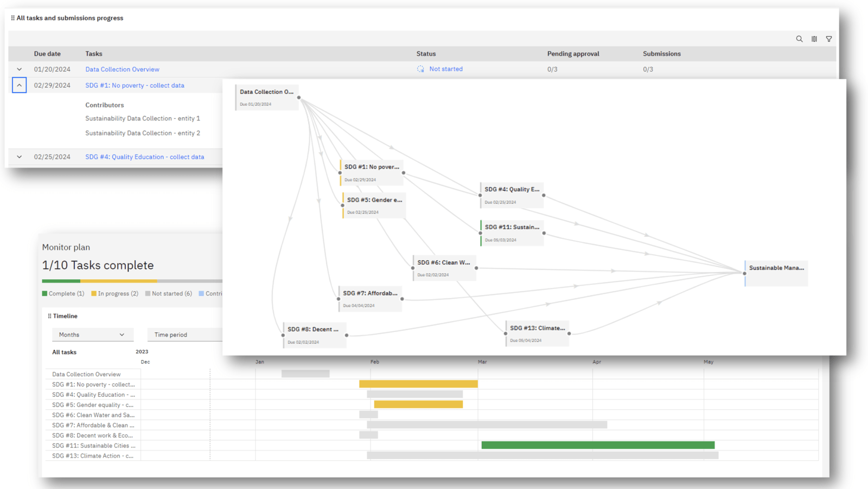Click the Data Collection Overview gray timeline bar
The height and width of the screenshot is (489, 868).
coord(305,374)
